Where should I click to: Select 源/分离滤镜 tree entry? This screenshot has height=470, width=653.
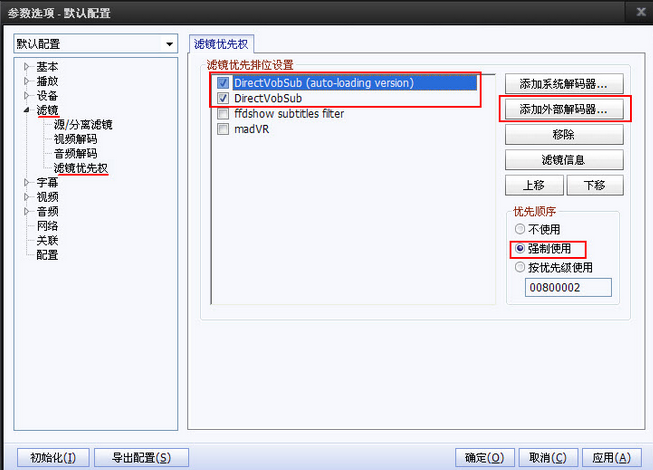coord(83,124)
